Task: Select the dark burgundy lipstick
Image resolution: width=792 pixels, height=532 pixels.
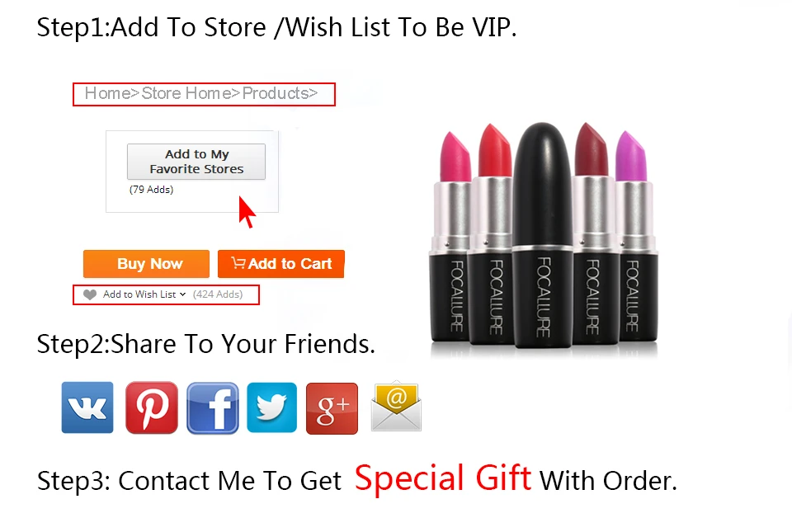Action: pyautogui.click(x=595, y=235)
